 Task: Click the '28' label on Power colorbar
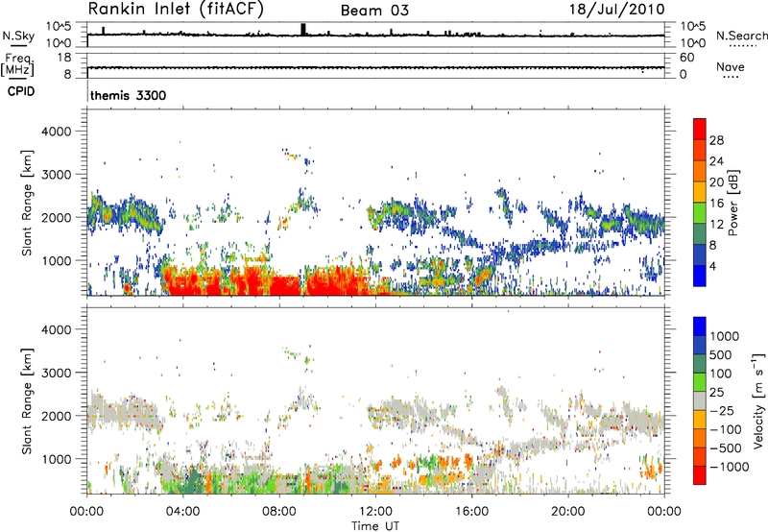click(x=716, y=140)
